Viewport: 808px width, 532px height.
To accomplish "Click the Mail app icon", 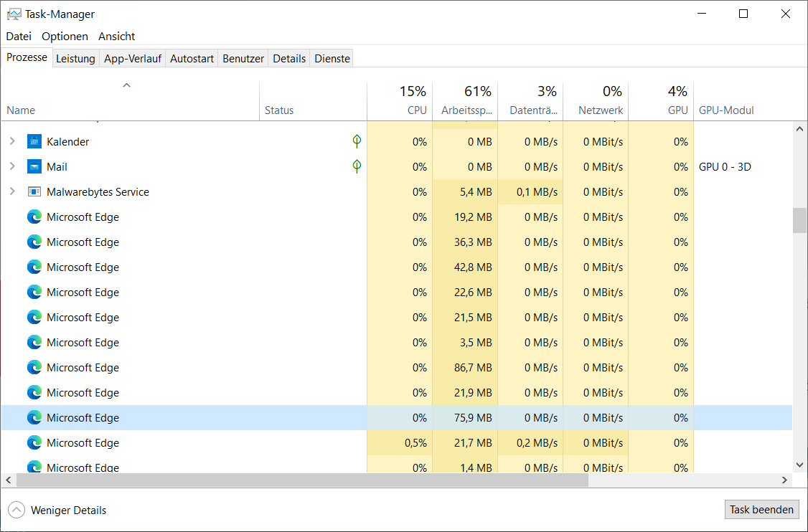I will 34,166.
